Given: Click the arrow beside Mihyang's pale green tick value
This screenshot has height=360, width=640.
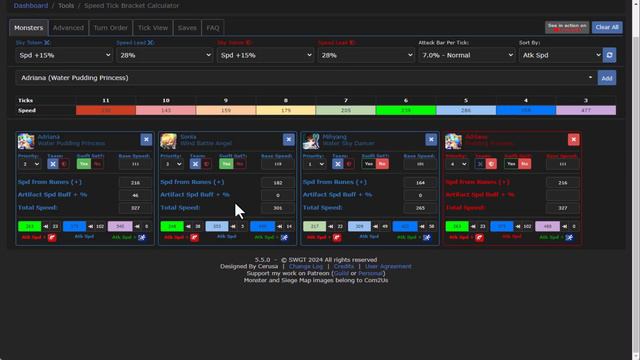Looking at the screenshot, I should (331, 227).
